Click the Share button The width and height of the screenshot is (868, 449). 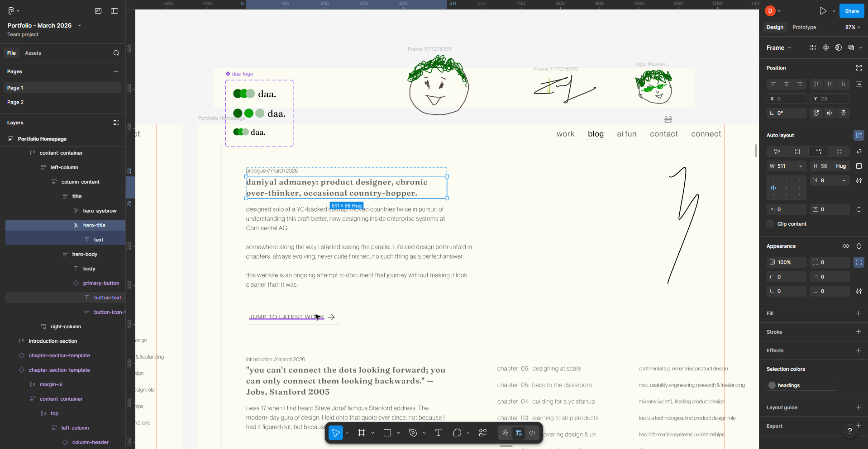tap(851, 11)
